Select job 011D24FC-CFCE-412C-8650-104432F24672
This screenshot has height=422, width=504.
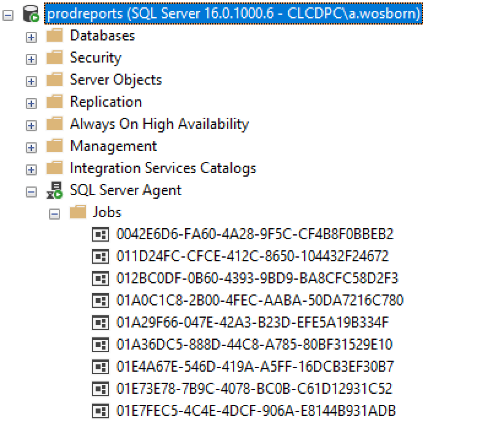click(252, 256)
